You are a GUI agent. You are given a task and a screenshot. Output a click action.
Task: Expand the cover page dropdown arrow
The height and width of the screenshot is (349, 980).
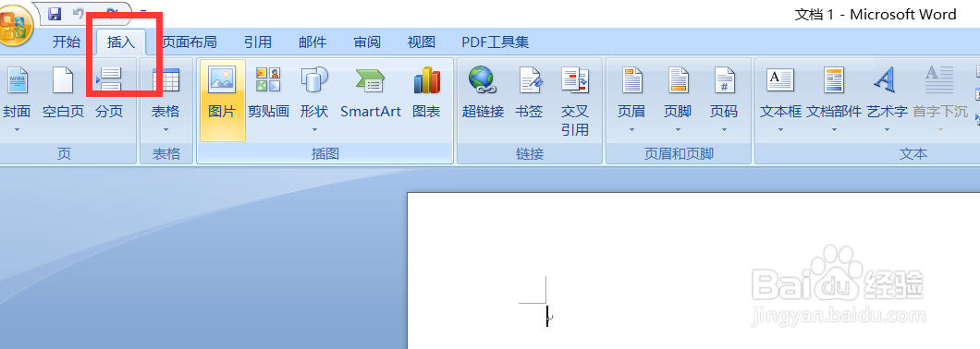click(17, 130)
